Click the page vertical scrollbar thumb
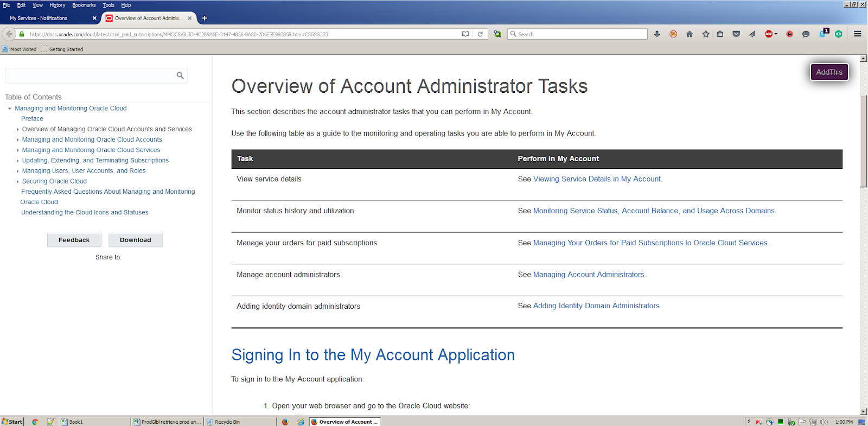This screenshot has height=426, width=868. [863, 141]
